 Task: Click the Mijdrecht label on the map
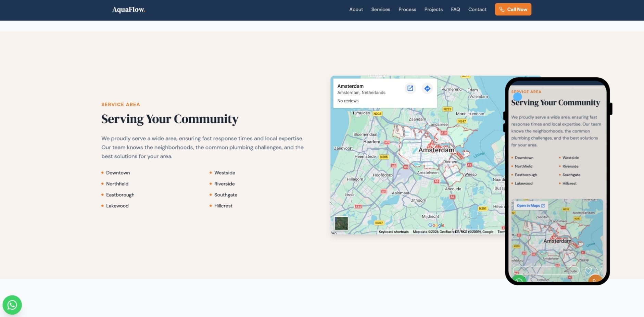[430, 216]
